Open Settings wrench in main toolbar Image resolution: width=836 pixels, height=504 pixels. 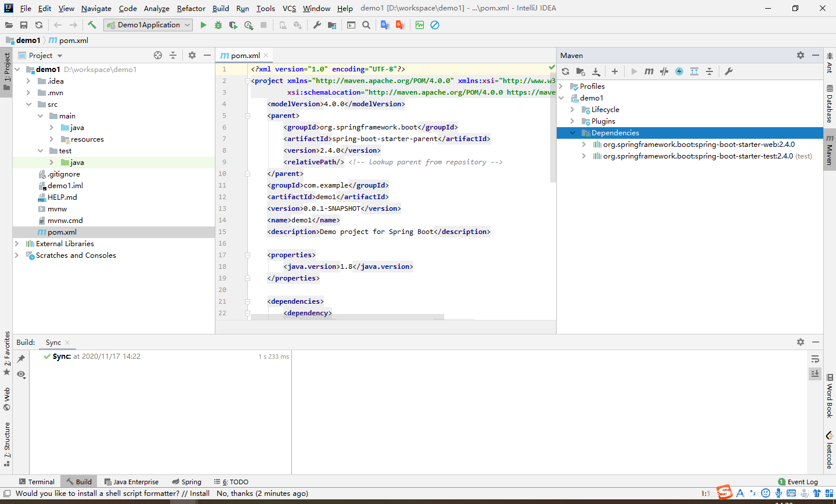[317, 25]
